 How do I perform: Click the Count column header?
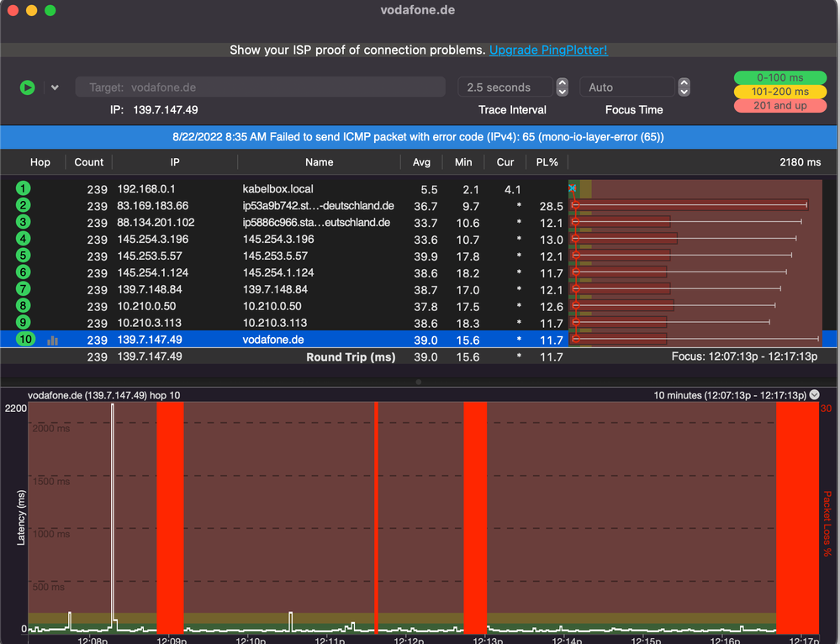(89, 162)
